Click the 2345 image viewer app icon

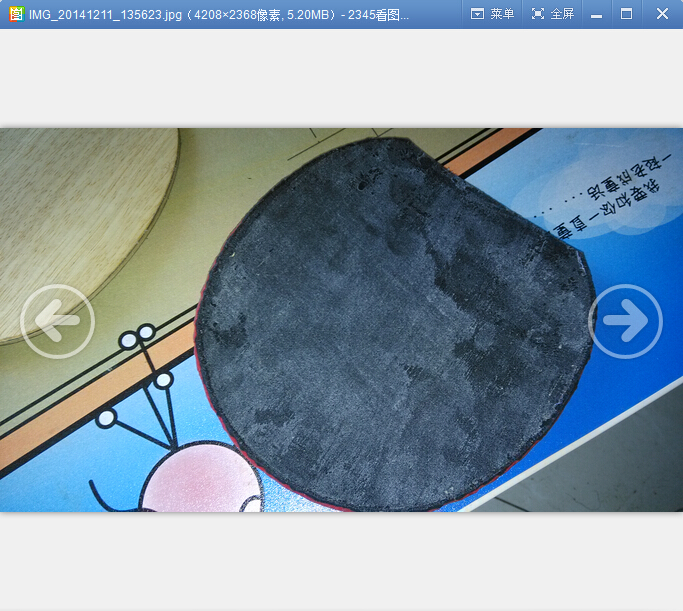pyautogui.click(x=15, y=14)
